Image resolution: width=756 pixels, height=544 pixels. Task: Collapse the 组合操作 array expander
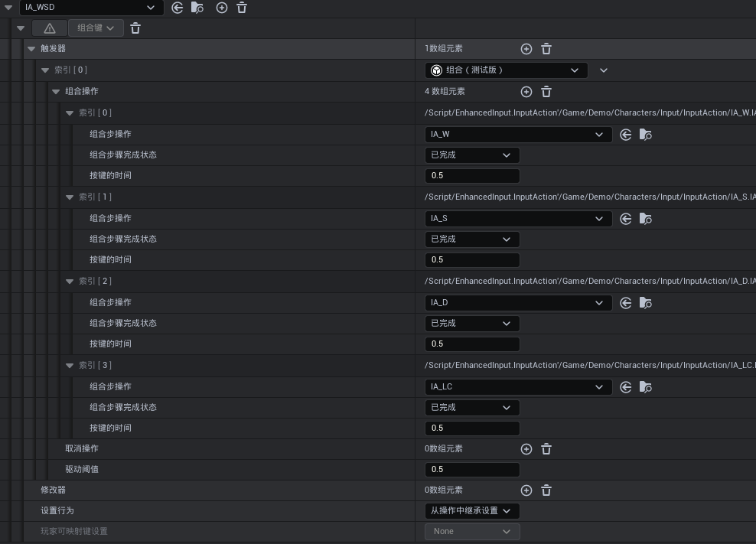click(x=56, y=92)
